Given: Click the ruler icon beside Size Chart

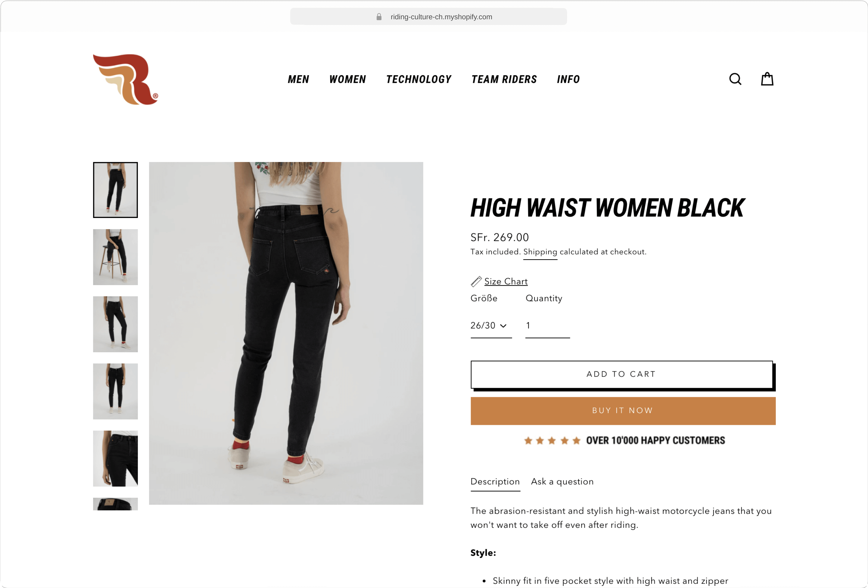Looking at the screenshot, I should tap(476, 281).
